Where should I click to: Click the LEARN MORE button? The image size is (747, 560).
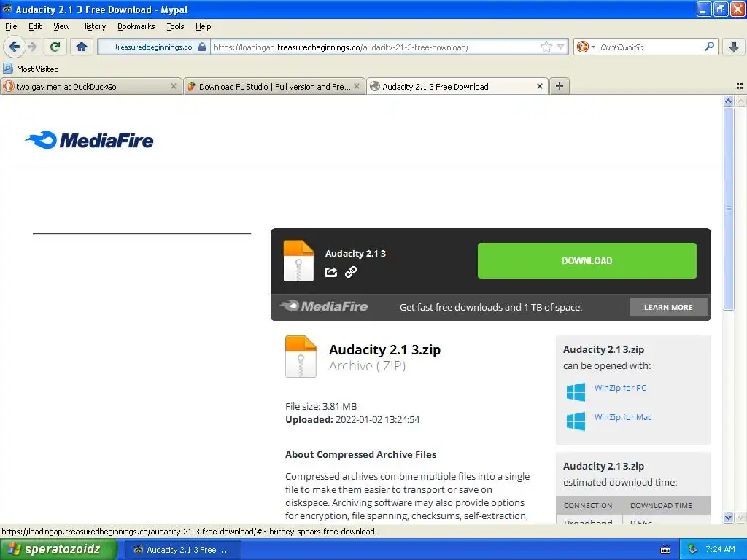point(668,307)
